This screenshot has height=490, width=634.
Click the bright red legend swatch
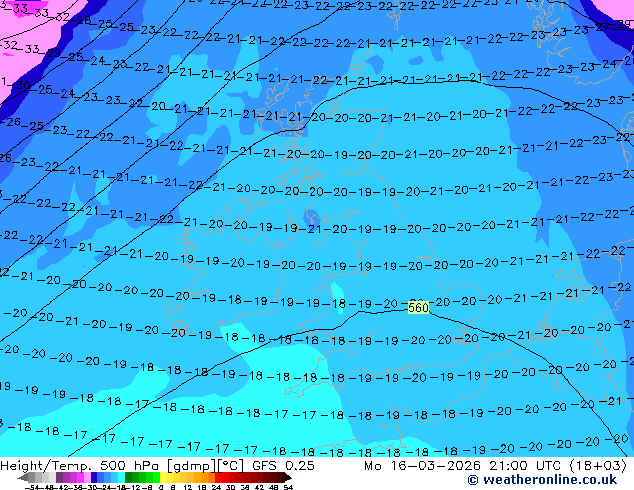218,478
